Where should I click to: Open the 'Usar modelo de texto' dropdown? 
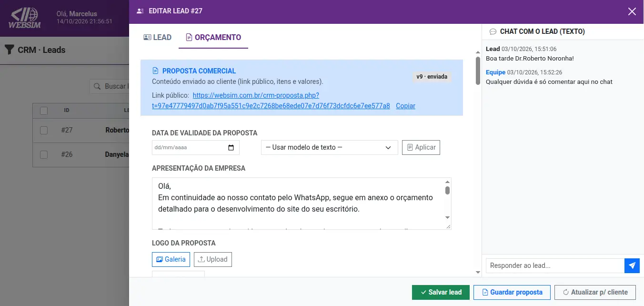pyautogui.click(x=330, y=147)
